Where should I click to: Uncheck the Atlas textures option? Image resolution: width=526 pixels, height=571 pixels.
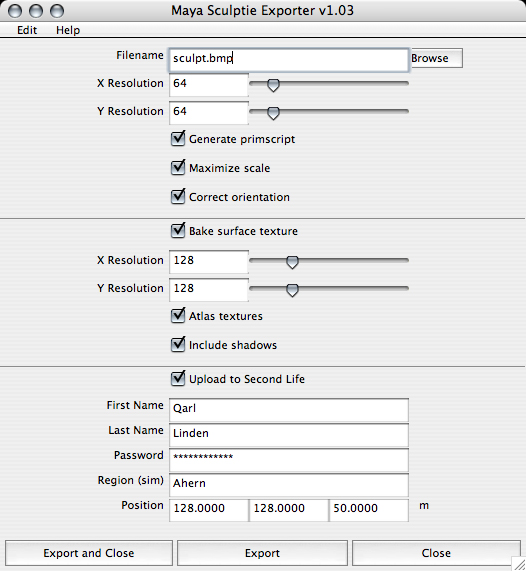[178, 316]
